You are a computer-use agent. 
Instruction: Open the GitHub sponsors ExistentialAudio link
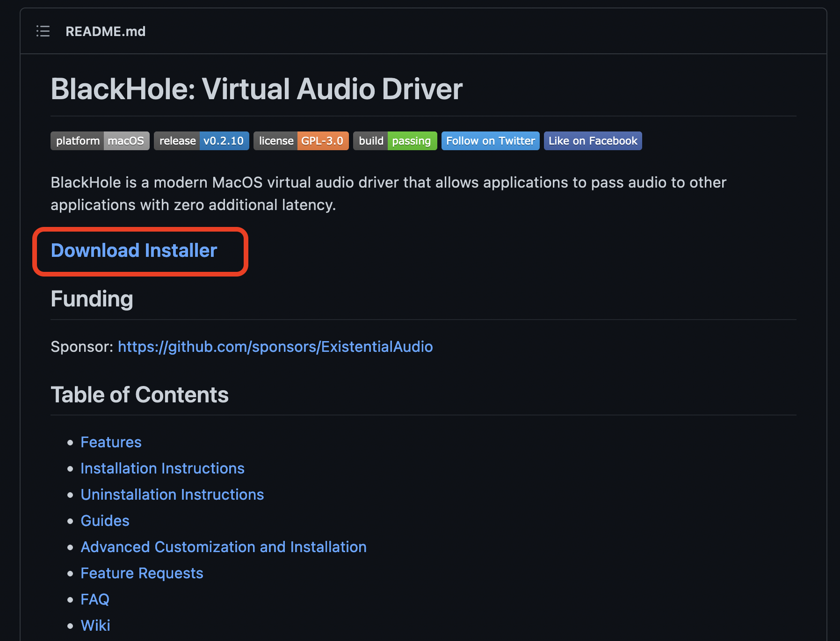[x=275, y=347]
